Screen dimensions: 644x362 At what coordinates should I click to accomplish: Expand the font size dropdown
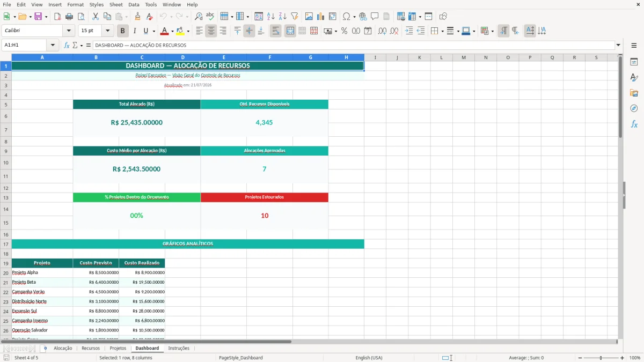pos(108,31)
